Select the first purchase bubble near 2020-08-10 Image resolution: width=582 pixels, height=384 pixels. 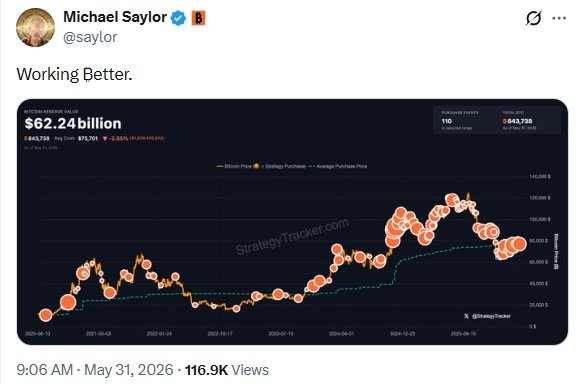[x=46, y=315]
